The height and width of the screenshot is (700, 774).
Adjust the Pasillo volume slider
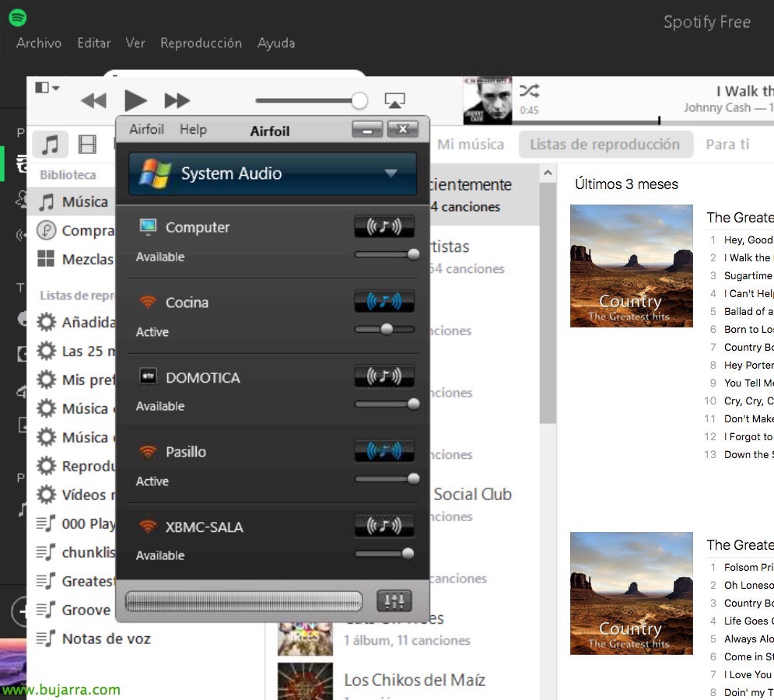click(387, 479)
